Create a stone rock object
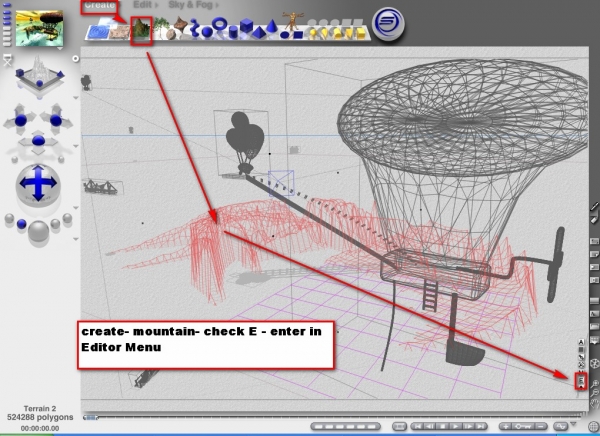Viewport: 600px width, 436px height. pyautogui.click(x=171, y=35)
